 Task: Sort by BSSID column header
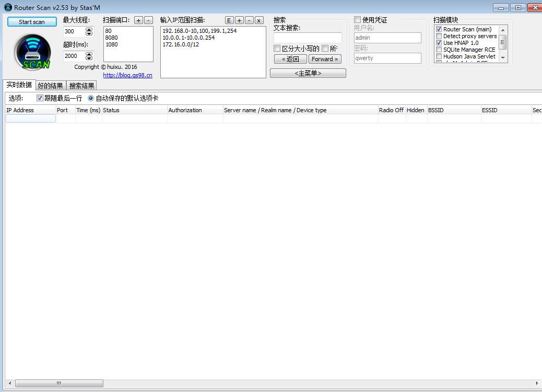tap(454, 110)
